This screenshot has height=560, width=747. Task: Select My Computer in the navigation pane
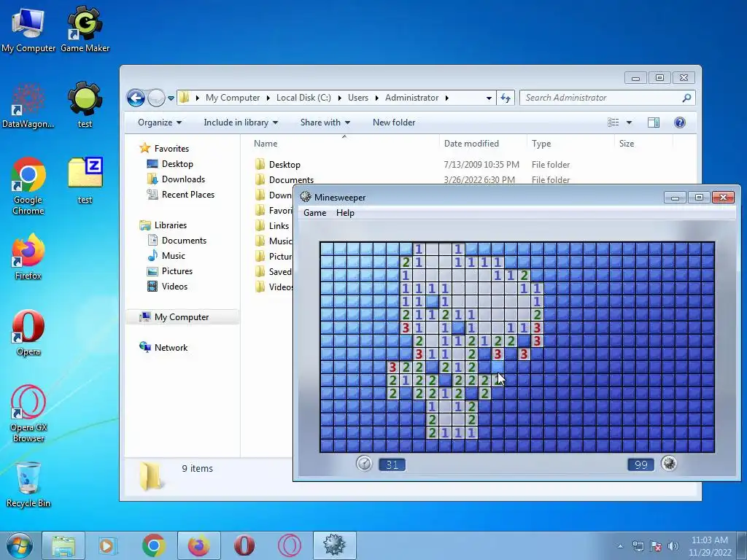point(174,316)
